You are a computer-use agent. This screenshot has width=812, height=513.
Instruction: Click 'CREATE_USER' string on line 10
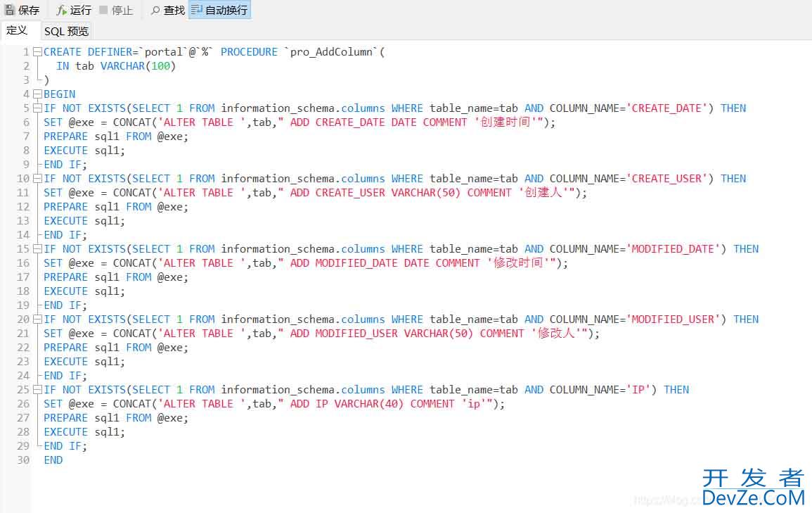pyautogui.click(x=666, y=179)
